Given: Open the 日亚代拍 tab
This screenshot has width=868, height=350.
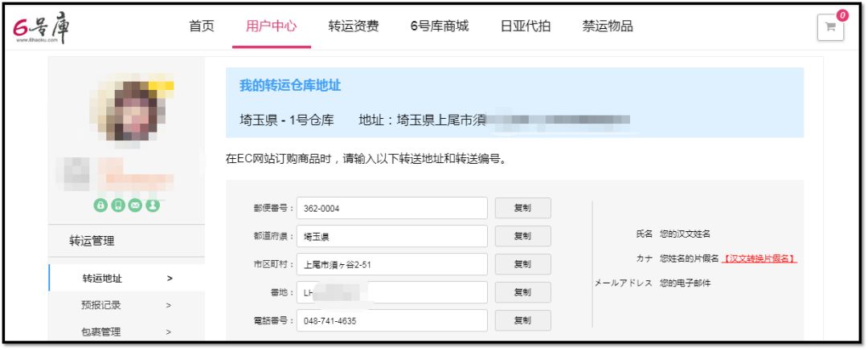Looking at the screenshot, I should (x=526, y=26).
